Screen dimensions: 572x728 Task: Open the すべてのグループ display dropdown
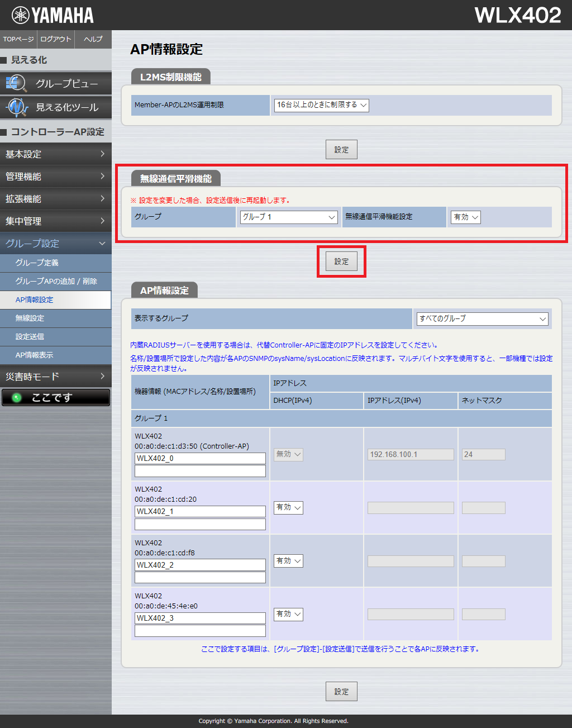[483, 318]
